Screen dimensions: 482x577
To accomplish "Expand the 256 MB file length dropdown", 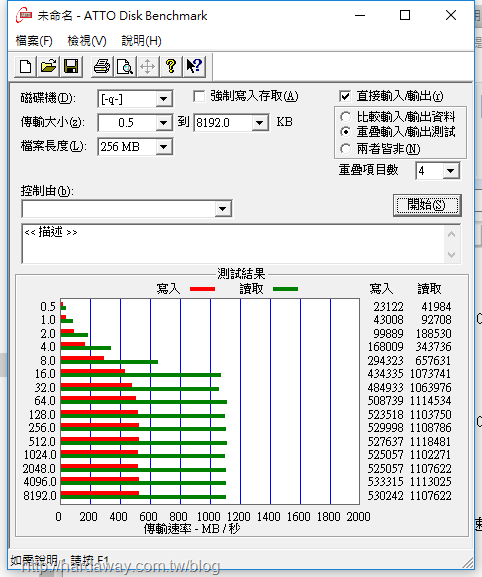I will [163, 147].
